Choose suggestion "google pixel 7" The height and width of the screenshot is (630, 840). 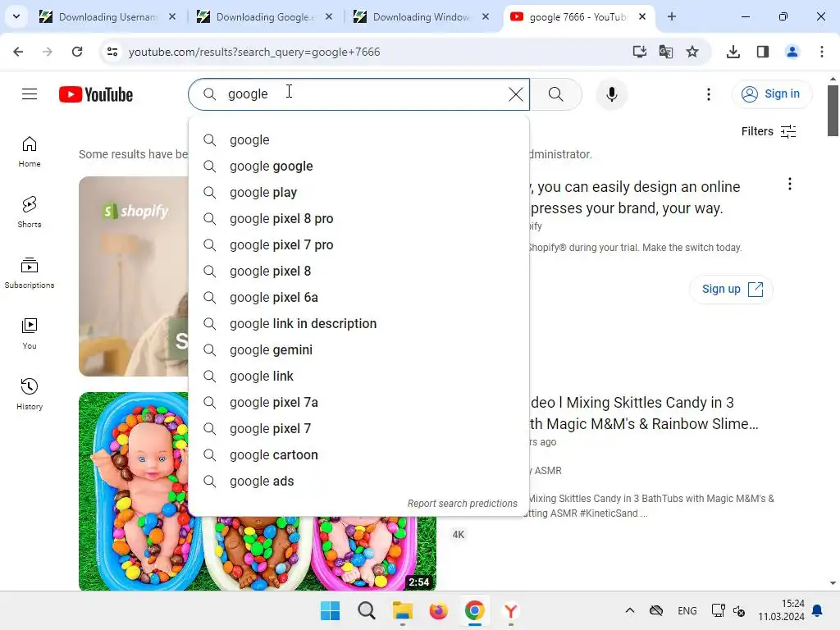click(358, 428)
